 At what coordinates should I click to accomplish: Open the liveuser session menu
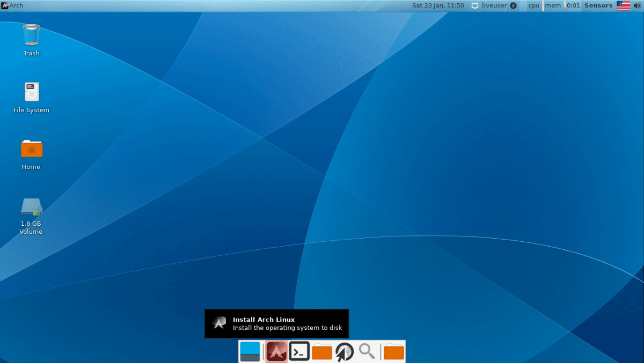coord(494,5)
